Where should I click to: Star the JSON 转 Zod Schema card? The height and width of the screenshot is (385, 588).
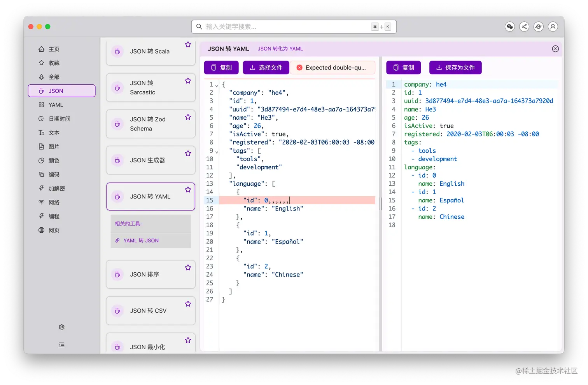pos(188,117)
